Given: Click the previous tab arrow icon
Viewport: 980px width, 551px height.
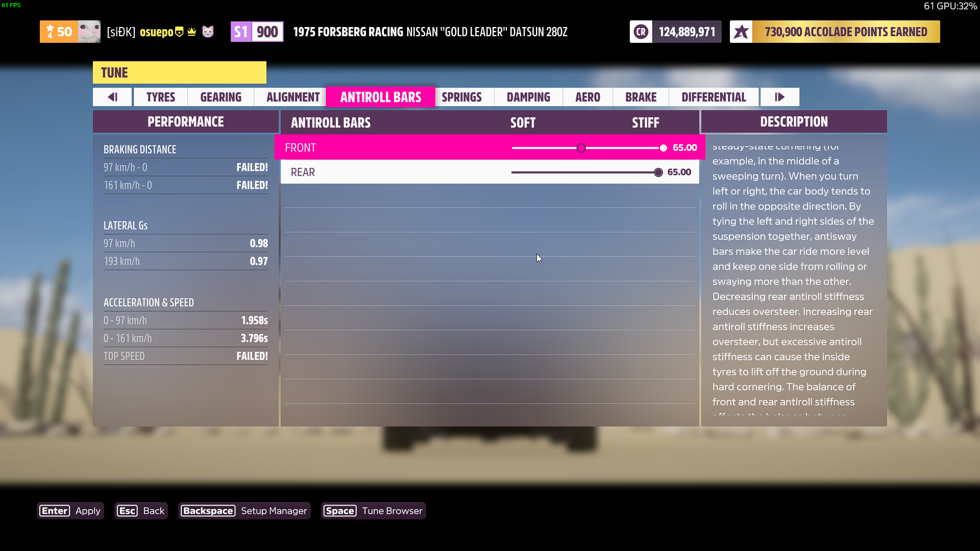Looking at the screenshot, I should 112,97.
